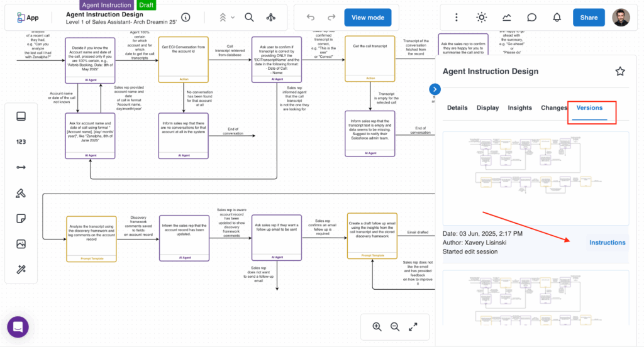Select the sticky note tool in left sidebar
This screenshot has height=347, width=644.
[x=21, y=218]
